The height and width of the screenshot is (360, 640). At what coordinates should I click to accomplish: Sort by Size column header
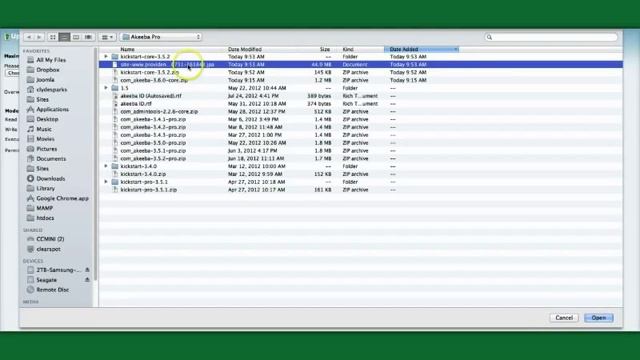(325, 49)
